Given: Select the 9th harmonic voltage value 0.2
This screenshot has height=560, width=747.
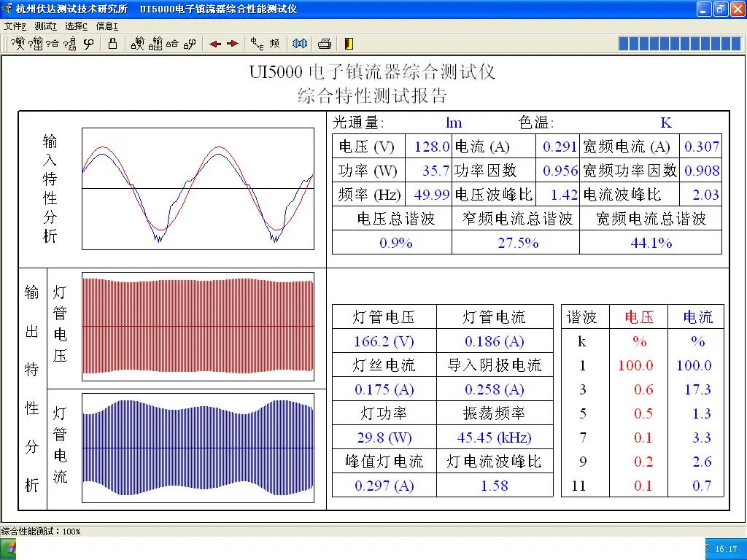Looking at the screenshot, I should pos(643,462).
